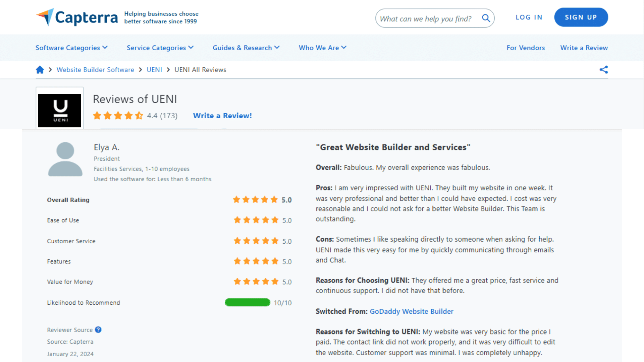This screenshot has width=644, height=362.
Task: Click the SIGN UP button
Action: pyautogui.click(x=581, y=17)
